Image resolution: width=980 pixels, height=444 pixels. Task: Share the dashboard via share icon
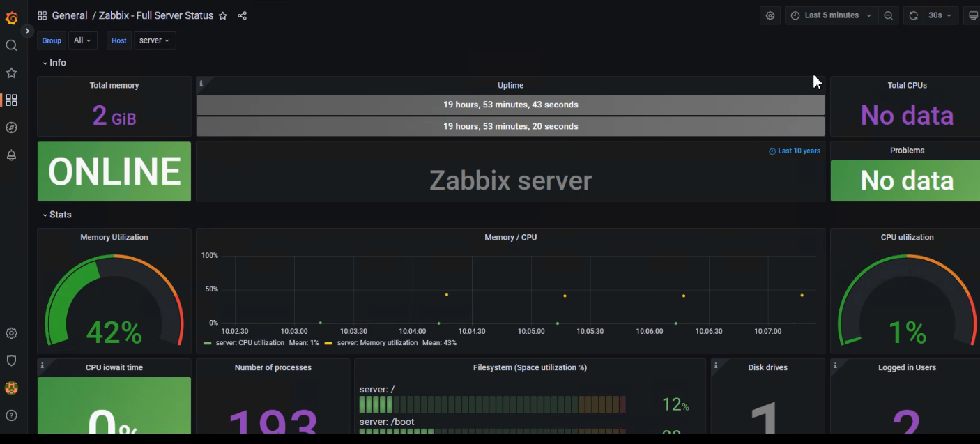click(x=243, y=15)
